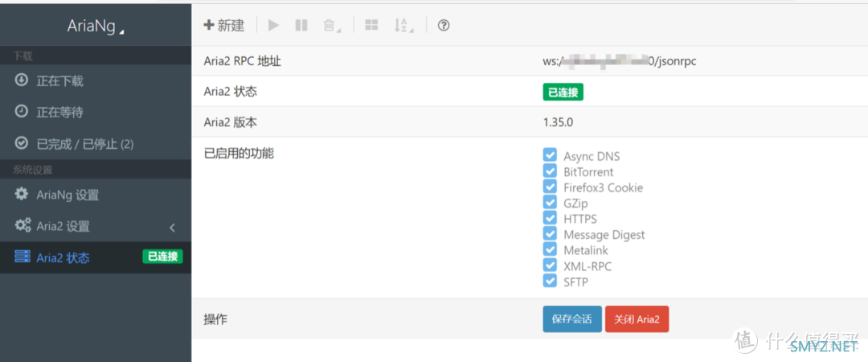The image size is (868, 362).
Task: Click the play/start tasks toolbar icon
Action: tap(273, 26)
